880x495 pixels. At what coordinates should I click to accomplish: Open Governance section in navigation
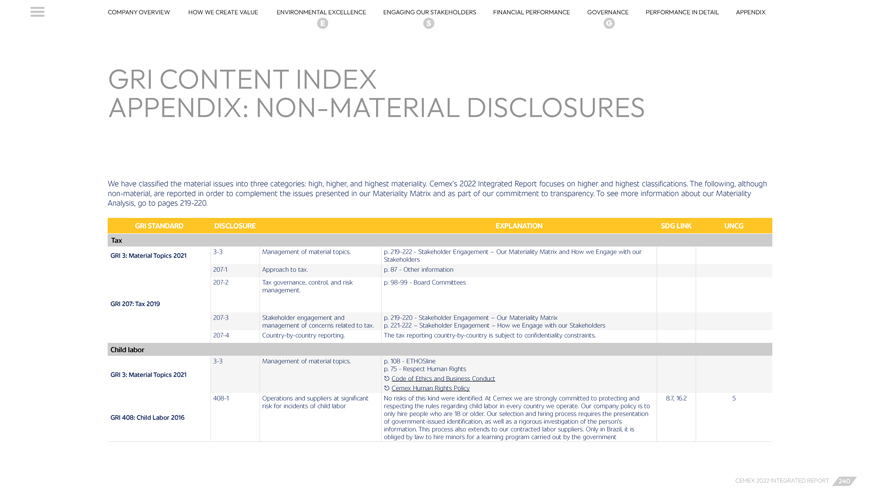coord(608,12)
